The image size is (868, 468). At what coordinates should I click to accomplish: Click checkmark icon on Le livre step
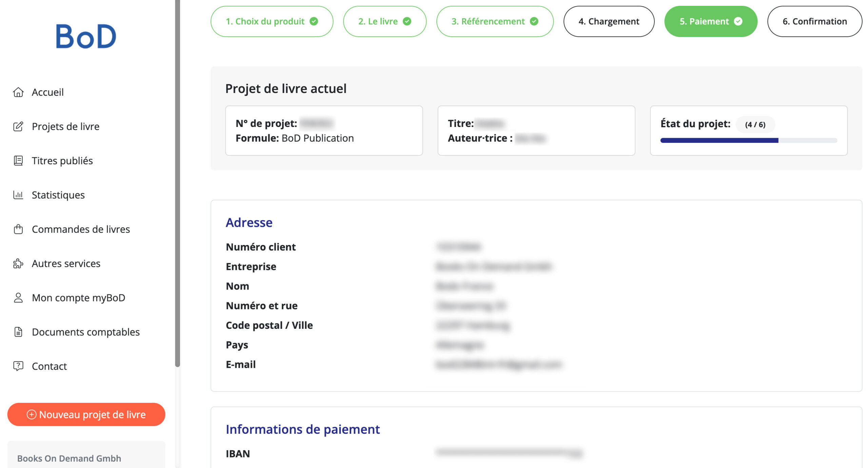(407, 21)
